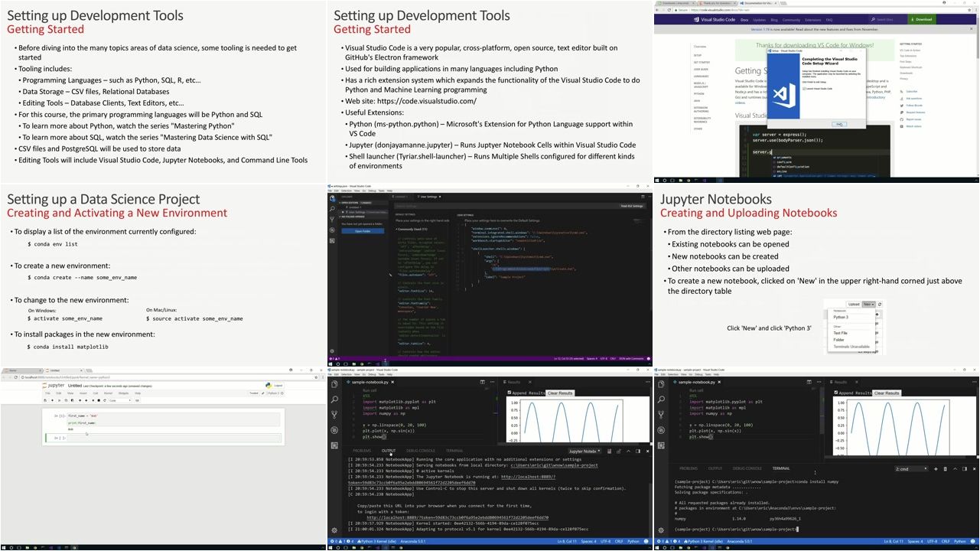Image resolution: width=980 pixels, height=551 pixels.
Task: Click the browser reload icon on the VS Code docs page
Action: [669, 10]
